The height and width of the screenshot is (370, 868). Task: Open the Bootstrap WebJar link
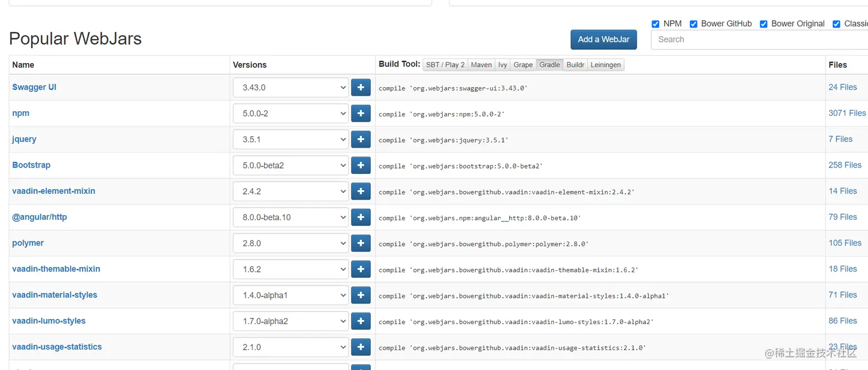pyautogui.click(x=31, y=165)
